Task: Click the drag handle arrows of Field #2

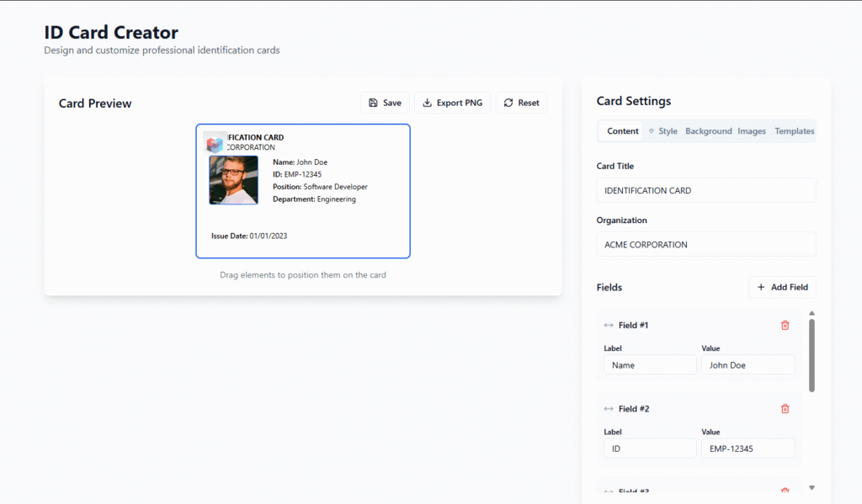Action: tap(609, 409)
